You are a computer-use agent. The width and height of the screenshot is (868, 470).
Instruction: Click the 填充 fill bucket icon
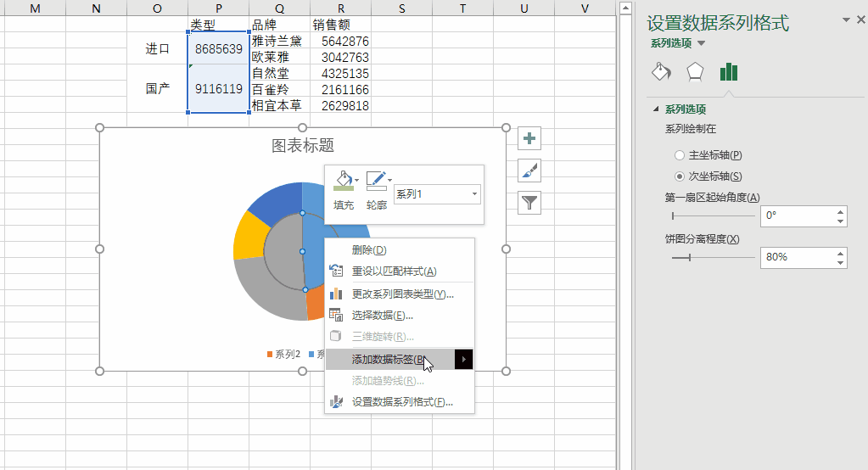[x=344, y=181]
